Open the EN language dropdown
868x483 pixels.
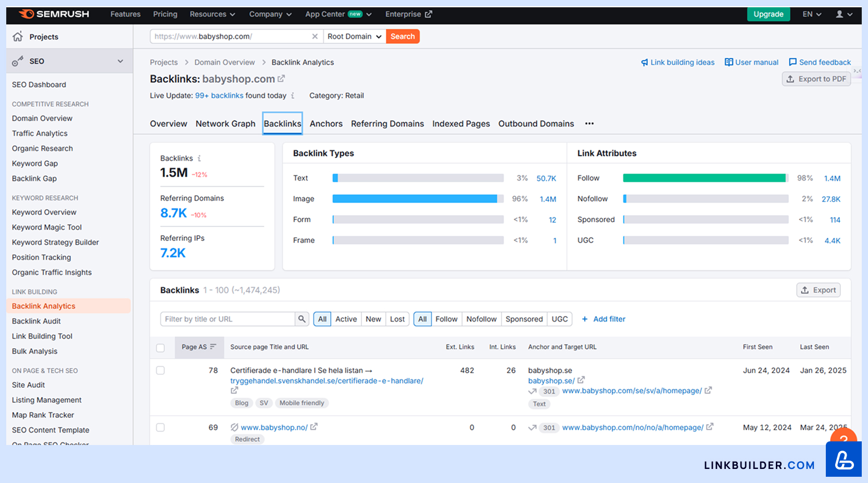pyautogui.click(x=812, y=14)
